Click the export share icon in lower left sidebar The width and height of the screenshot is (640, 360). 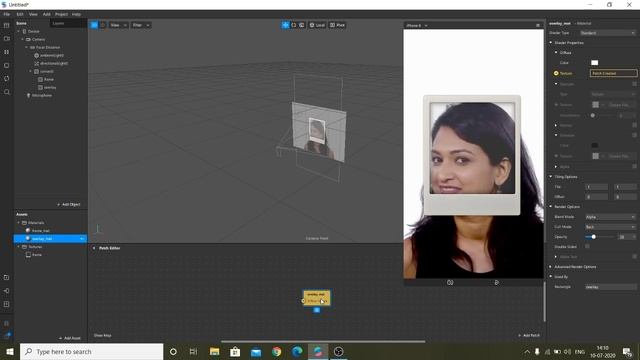[x=7, y=291]
